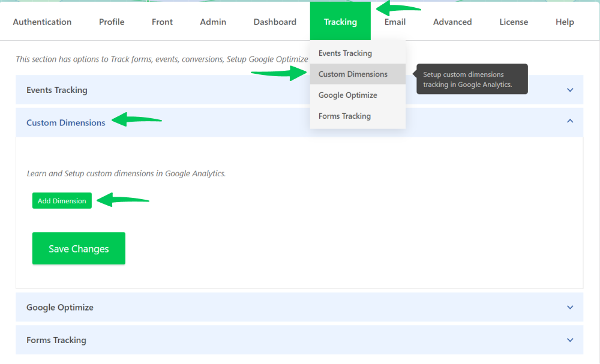
Task: Select the Admin tab
Action: pos(213,22)
